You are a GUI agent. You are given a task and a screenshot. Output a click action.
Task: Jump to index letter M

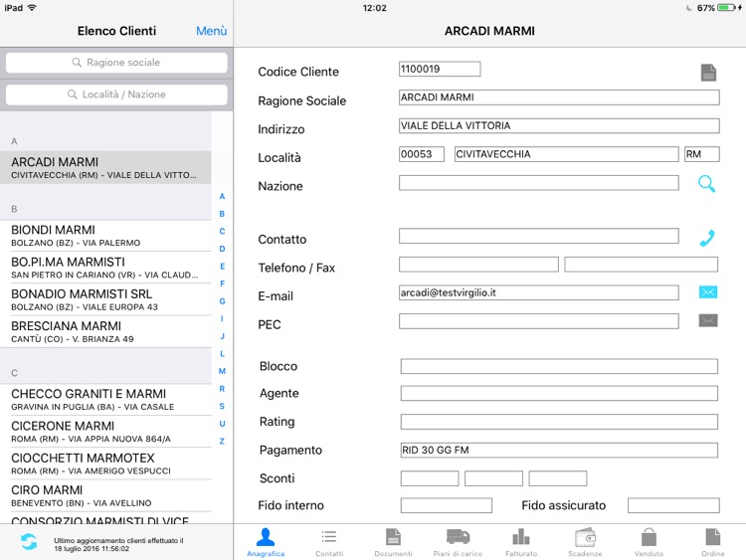point(222,371)
